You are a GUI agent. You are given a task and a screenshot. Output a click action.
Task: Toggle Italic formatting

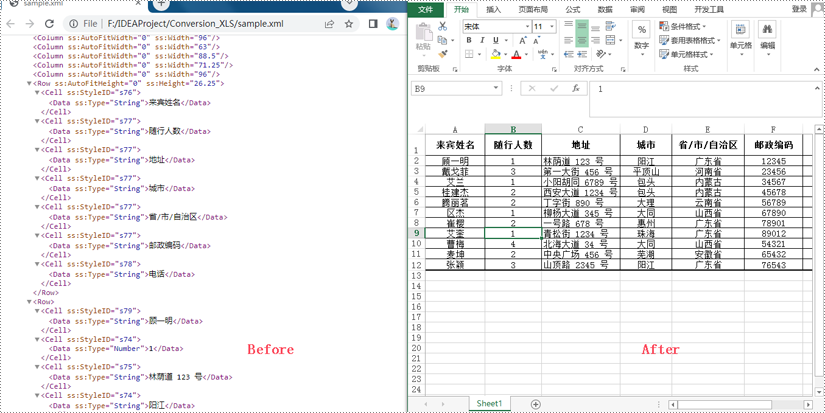point(482,41)
